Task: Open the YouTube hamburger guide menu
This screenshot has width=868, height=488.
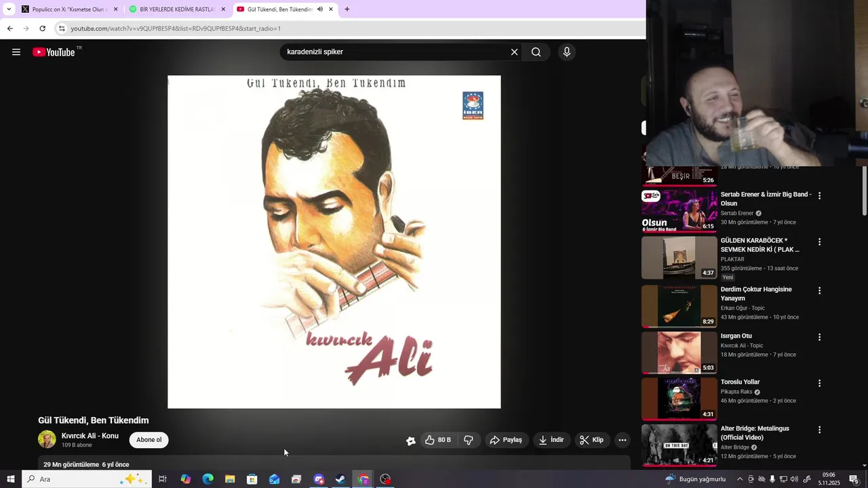Action: tap(16, 52)
